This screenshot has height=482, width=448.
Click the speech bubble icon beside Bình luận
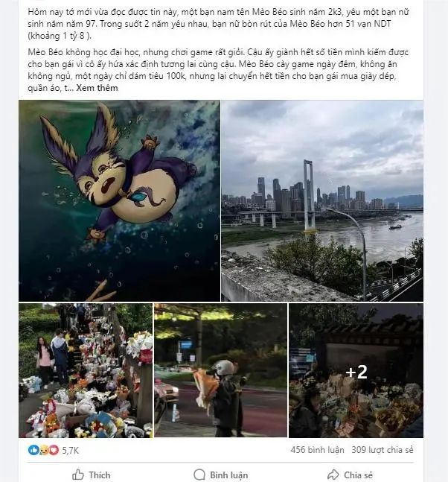click(x=199, y=475)
